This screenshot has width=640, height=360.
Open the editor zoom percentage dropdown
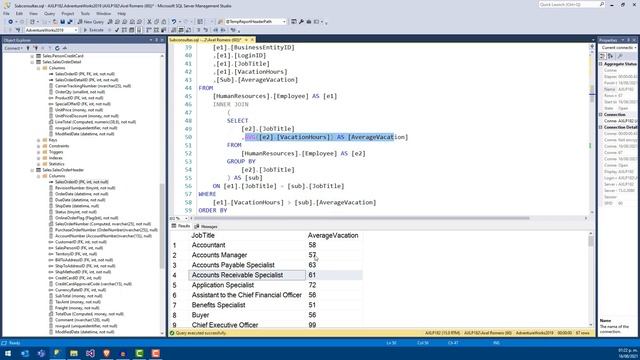point(186,218)
